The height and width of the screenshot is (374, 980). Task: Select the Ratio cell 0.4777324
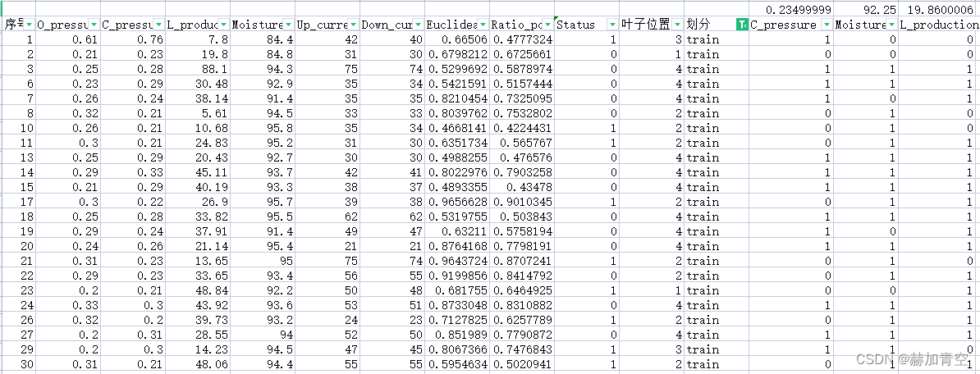click(522, 39)
